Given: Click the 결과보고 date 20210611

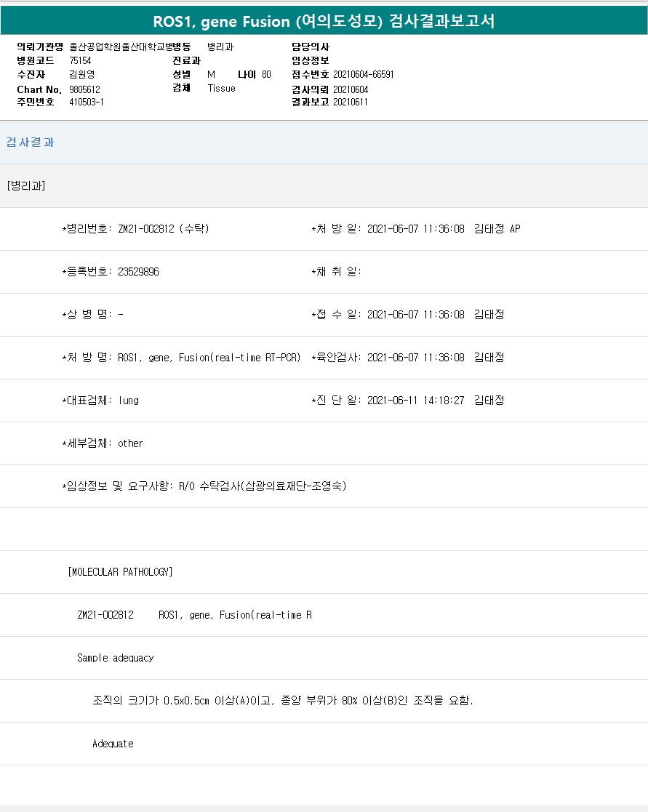Looking at the screenshot, I should click(351, 102).
